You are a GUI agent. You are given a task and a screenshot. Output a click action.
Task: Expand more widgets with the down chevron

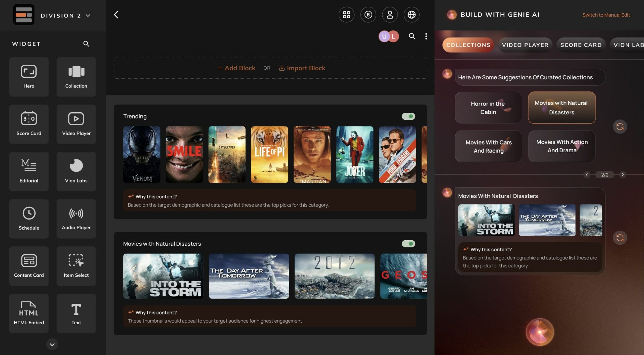[x=52, y=344]
